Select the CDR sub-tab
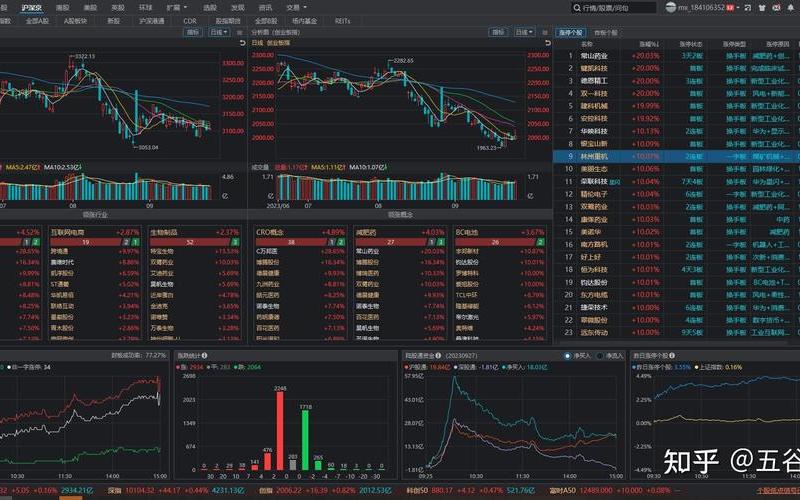Viewport: 800px width, 500px height. (x=190, y=21)
